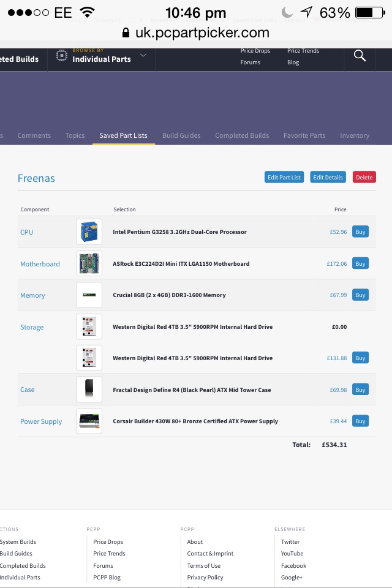Open the £131.88 WD Red drive thumbnail
The width and height of the screenshot is (392, 588).
(89, 358)
